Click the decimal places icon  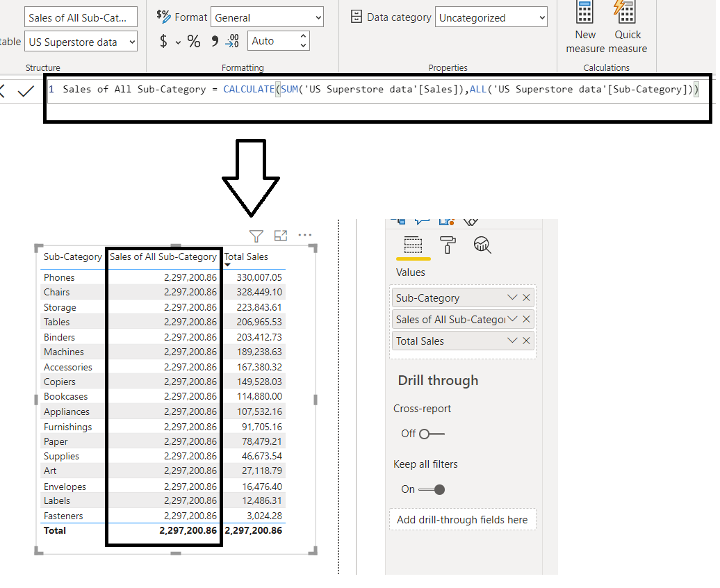click(x=232, y=41)
